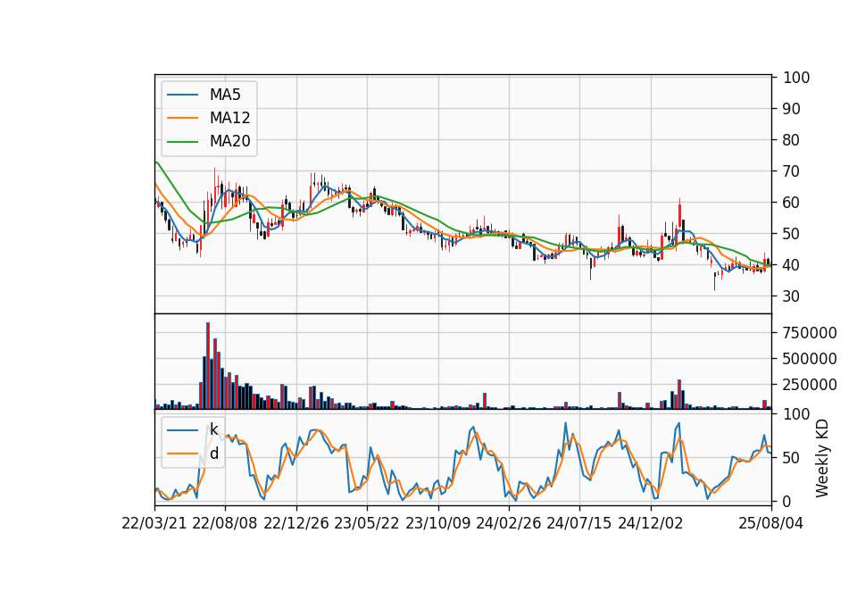Click the 750000 volume axis label

click(810, 333)
